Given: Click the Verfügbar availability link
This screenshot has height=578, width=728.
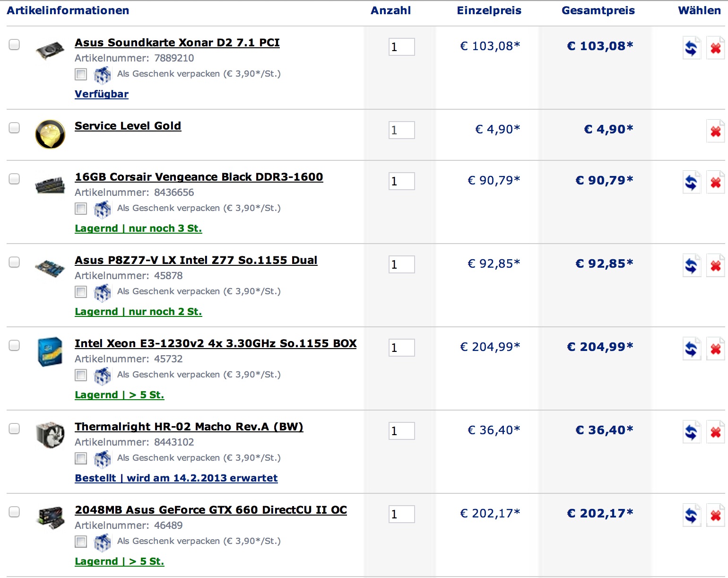Looking at the screenshot, I should 102,94.
